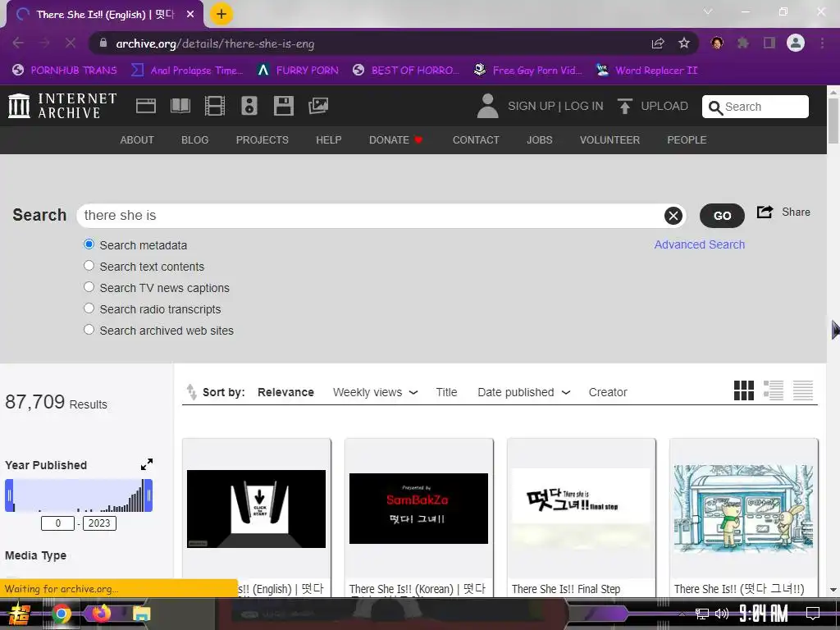Image resolution: width=840 pixels, height=630 pixels.
Task: Toggle the sort direction arrows icon
Action: point(191,392)
